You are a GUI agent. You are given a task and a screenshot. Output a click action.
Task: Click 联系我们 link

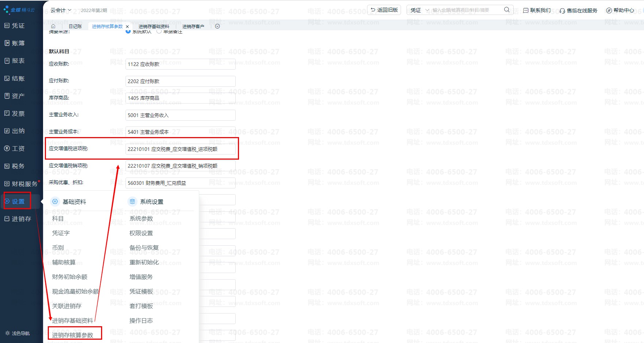point(537,10)
